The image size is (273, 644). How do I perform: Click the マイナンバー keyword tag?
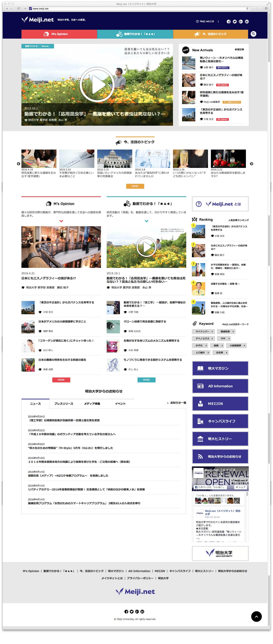point(204,331)
